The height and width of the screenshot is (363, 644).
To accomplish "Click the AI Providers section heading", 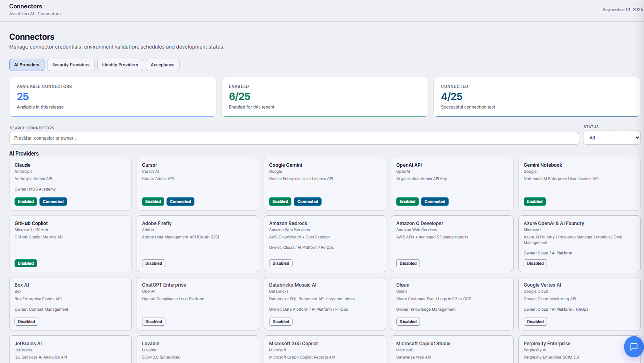I will click(x=24, y=153).
